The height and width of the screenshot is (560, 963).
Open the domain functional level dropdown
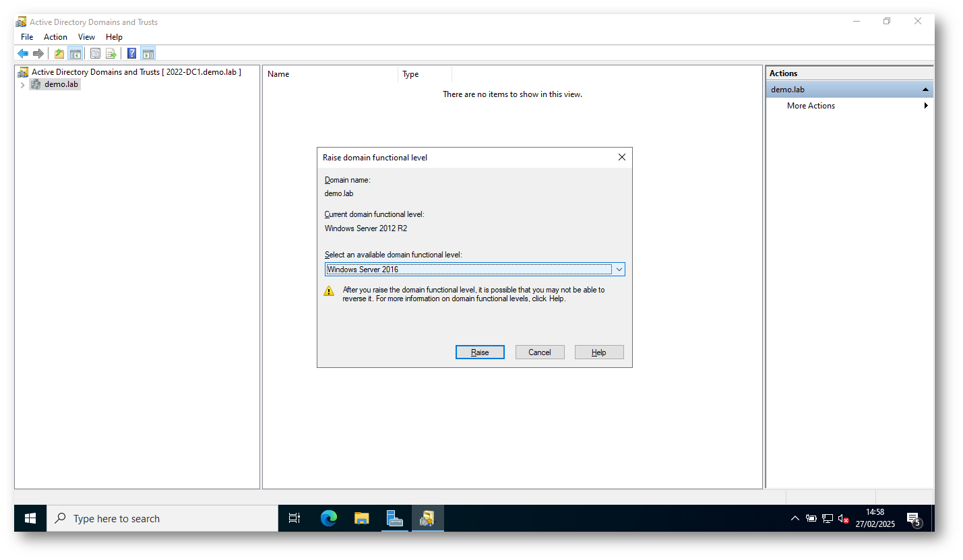coord(619,270)
